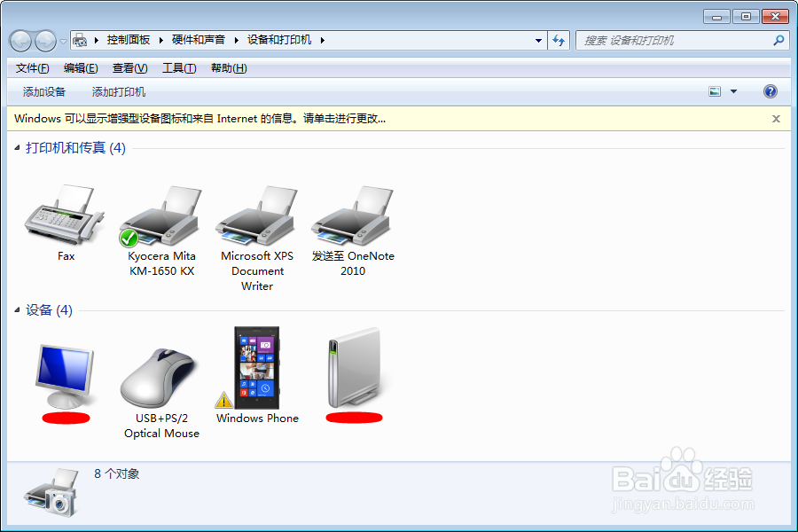Click the 控制面板 breadcrumb
Image resolution: width=798 pixels, height=532 pixels.
pyautogui.click(x=129, y=40)
